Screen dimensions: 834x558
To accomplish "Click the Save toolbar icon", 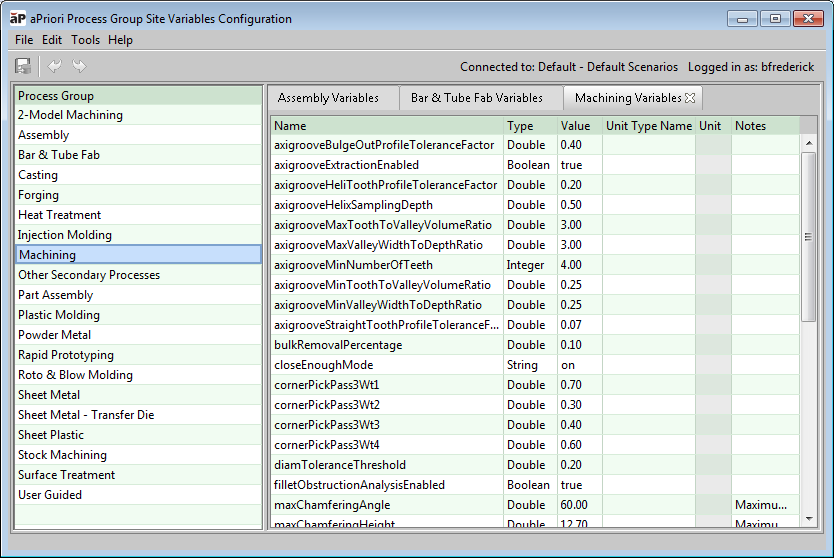I will [23, 67].
